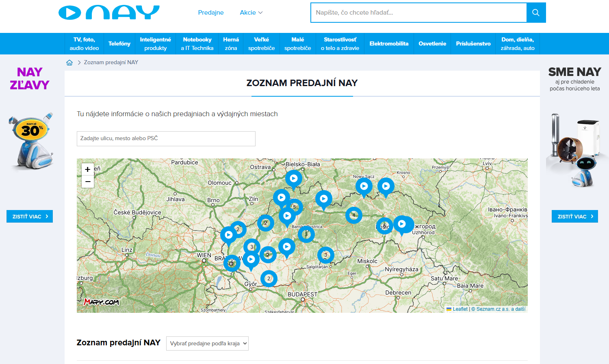Click the SME NAY banner heading
609x364 pixels.
[574, 72]
